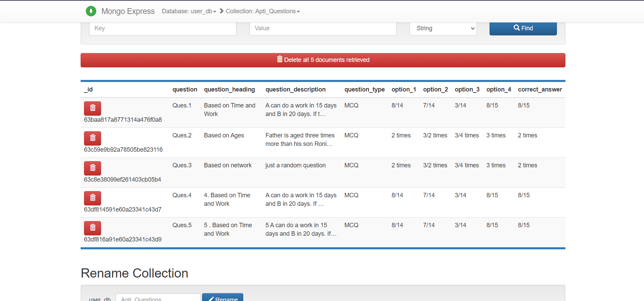The image size is (644, 301).
Task: Delete document 63c8e38099ef261403cb05b4 with trash icon
Action: point(93,168)
